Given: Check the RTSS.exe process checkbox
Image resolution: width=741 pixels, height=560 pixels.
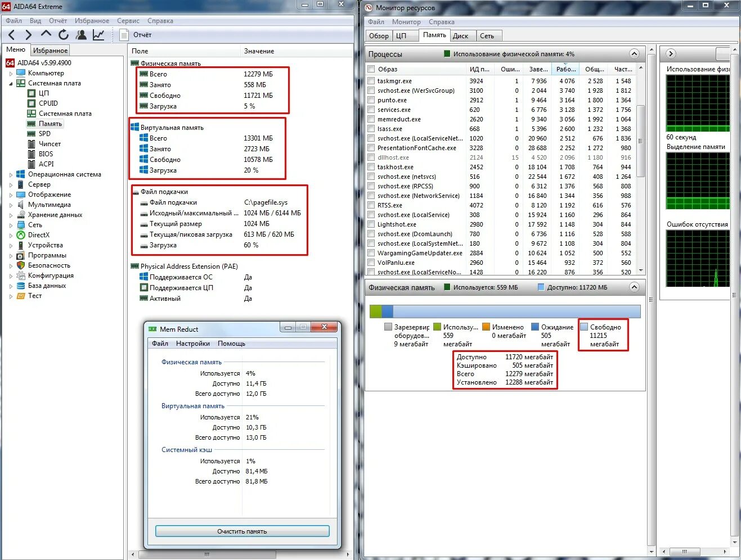Looking at the screenshot, I should click(371, 205).
